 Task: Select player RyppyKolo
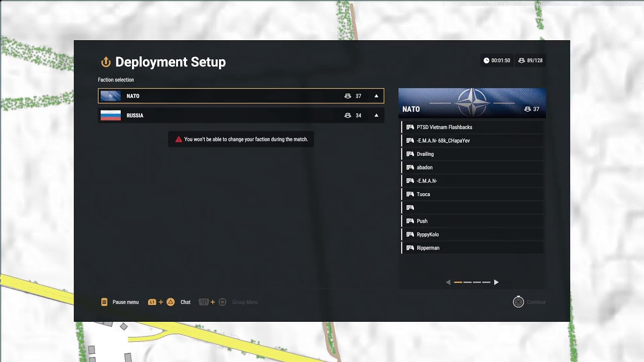coord(472,234)
